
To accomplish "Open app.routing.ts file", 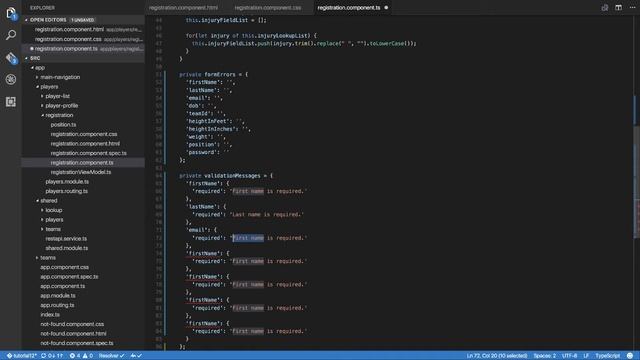I will point(57,305).
